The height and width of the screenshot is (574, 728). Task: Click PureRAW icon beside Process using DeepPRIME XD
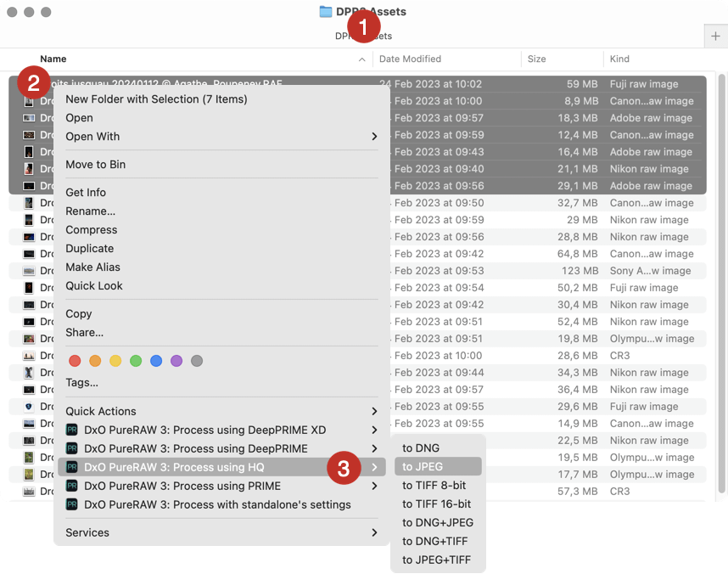tap(72, 430)
